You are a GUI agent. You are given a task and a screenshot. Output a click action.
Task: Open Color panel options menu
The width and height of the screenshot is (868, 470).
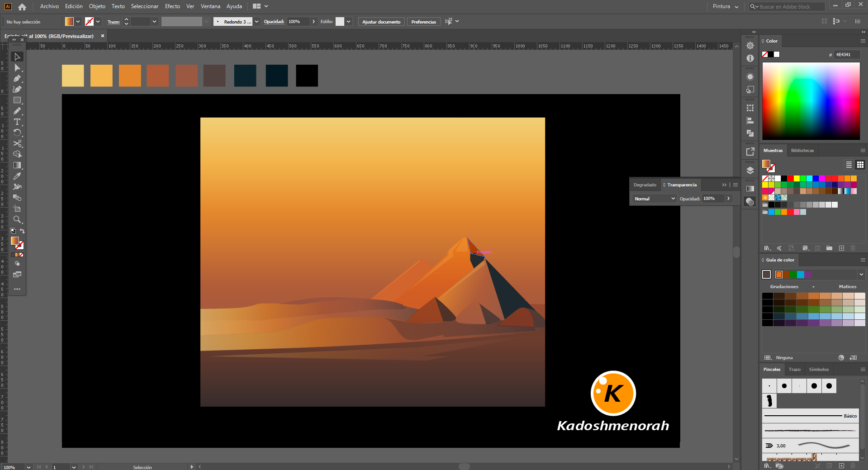[x=863, y=41]
